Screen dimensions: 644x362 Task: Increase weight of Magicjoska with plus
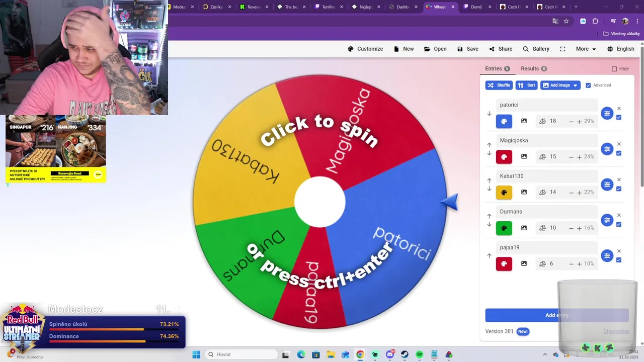pyautogui.click(x=579, y=157)
